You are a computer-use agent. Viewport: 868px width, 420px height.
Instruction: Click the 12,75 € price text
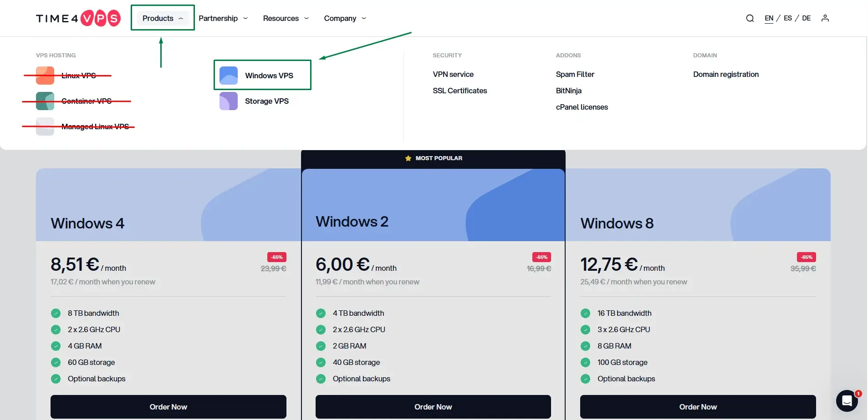point(609,264)
